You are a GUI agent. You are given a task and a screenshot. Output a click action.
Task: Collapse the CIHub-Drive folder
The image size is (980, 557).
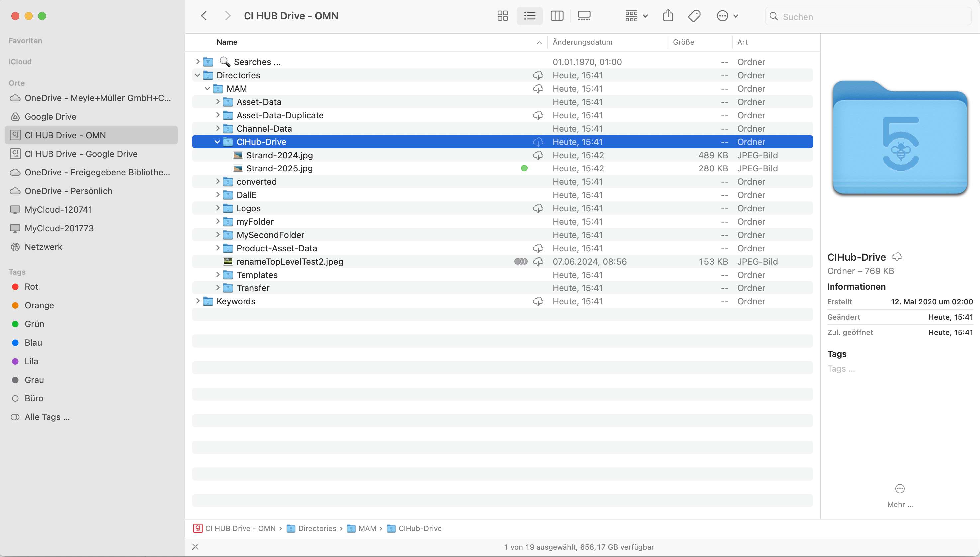pos(217,142)
